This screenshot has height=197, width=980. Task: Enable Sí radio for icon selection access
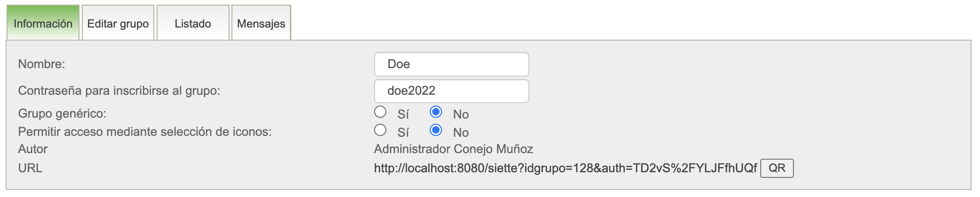(x=380, y=130)
